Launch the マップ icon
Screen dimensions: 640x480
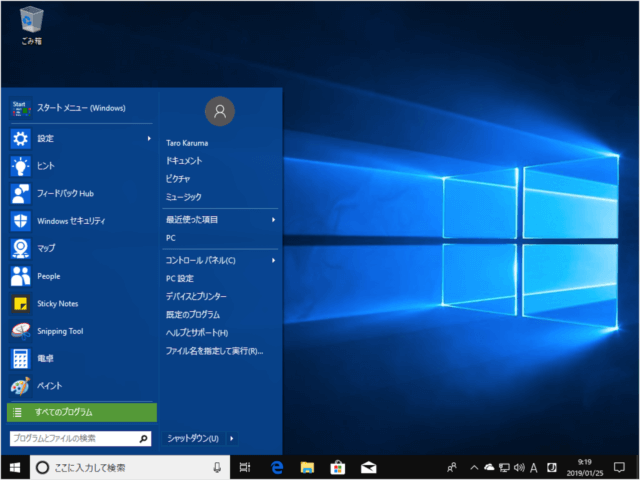[20, 249]
